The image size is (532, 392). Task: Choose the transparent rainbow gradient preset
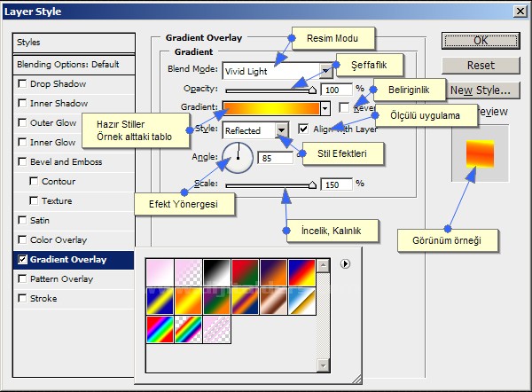point(188,329)
